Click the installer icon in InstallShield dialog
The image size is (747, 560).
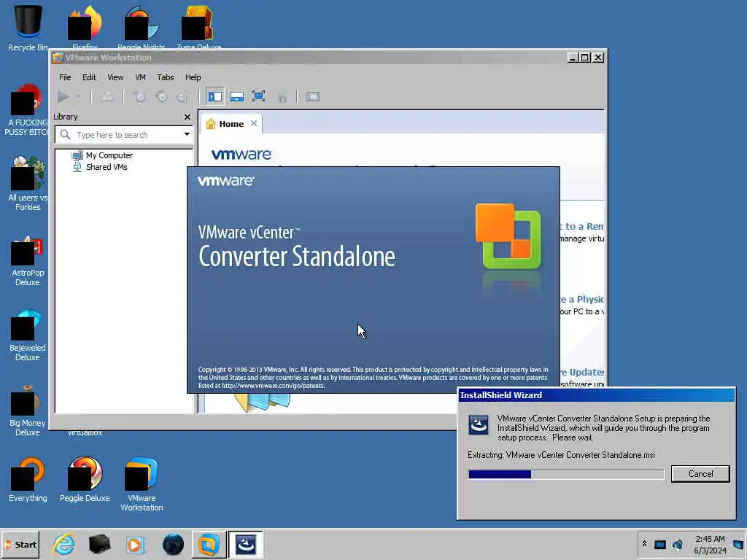click(479, 425)
